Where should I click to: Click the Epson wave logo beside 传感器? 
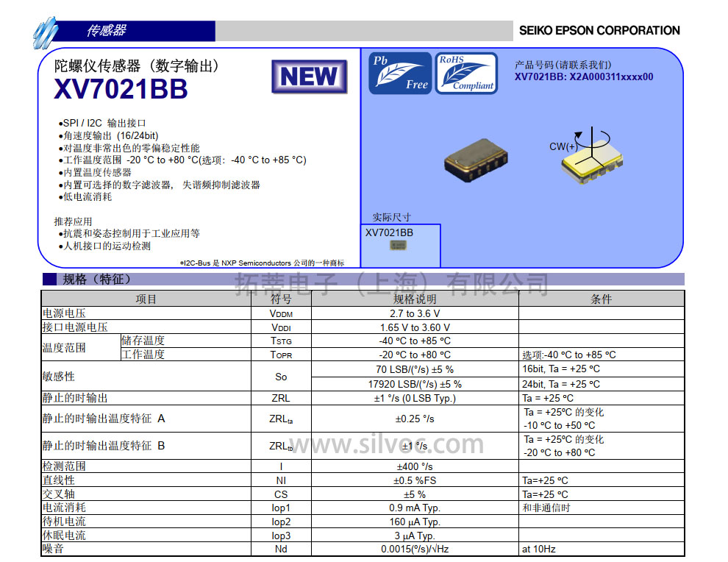(46, 32)
